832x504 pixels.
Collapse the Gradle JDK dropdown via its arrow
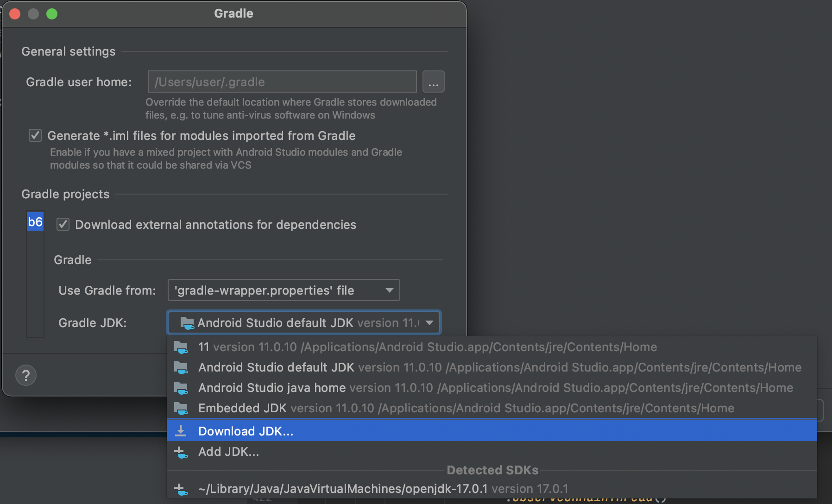point(429,322)
